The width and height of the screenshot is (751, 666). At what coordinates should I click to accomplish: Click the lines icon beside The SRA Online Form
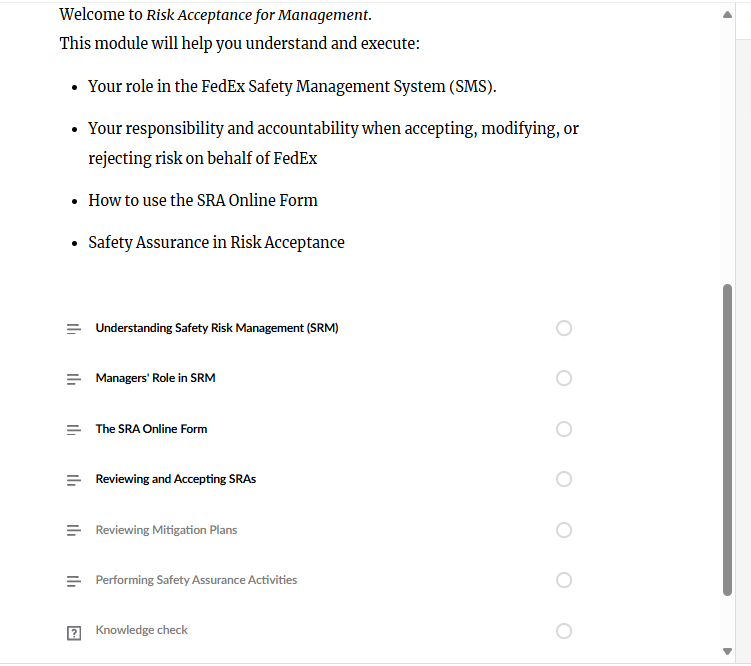tap(73, 430)
